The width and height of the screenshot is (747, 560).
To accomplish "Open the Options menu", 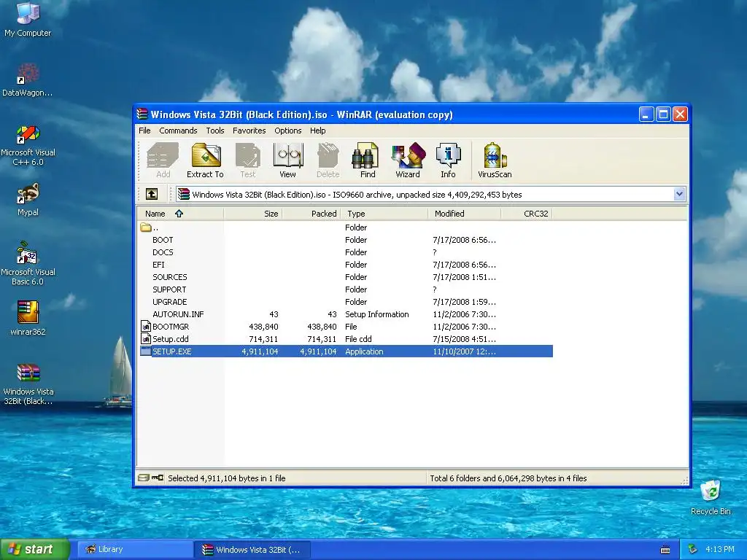I will [x=287, y=131].
